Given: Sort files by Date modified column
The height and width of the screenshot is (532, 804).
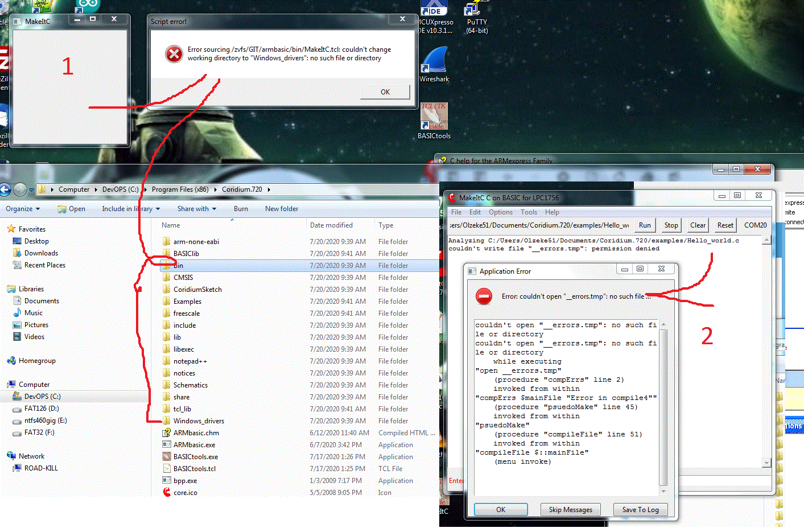Looking at the screenshot, I should [331, 225].
